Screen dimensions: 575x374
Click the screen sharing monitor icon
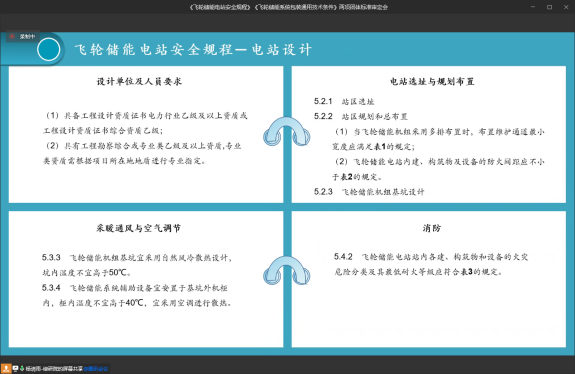(15, 368)
